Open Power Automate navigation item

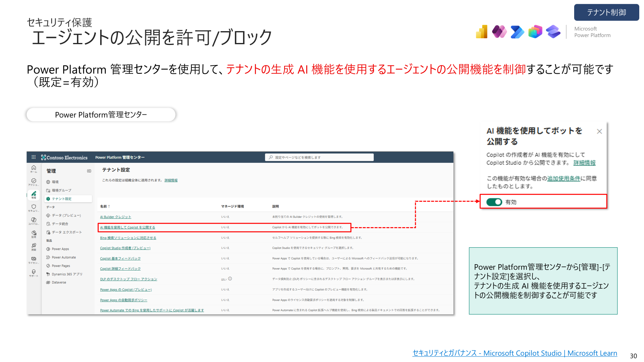tap(61, 257)
